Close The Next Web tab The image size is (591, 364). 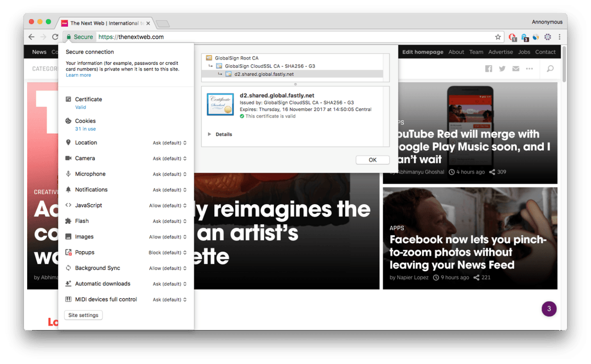(148, 23)
